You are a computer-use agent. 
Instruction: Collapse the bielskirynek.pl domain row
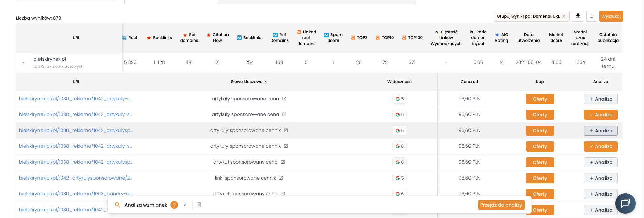[23, 63]
